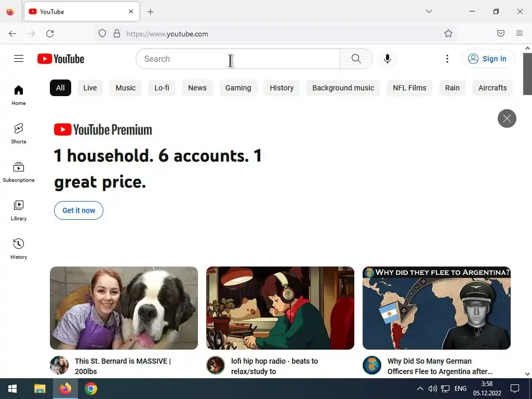The height and width of the screenshot is (399, 532).
Task: Reload the current page
Action: tap(50, 34)
